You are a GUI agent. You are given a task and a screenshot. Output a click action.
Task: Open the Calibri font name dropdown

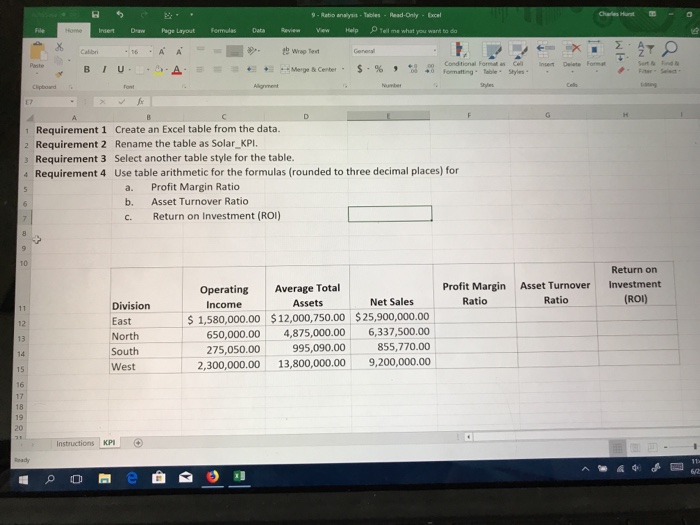click(x=126, y=52)
